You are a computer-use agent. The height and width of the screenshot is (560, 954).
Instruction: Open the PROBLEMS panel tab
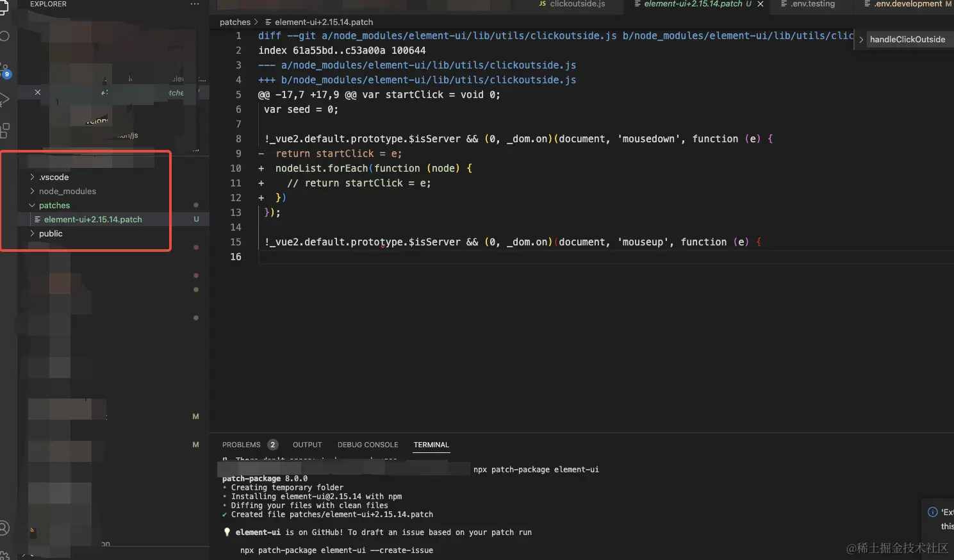pos(242,445)
